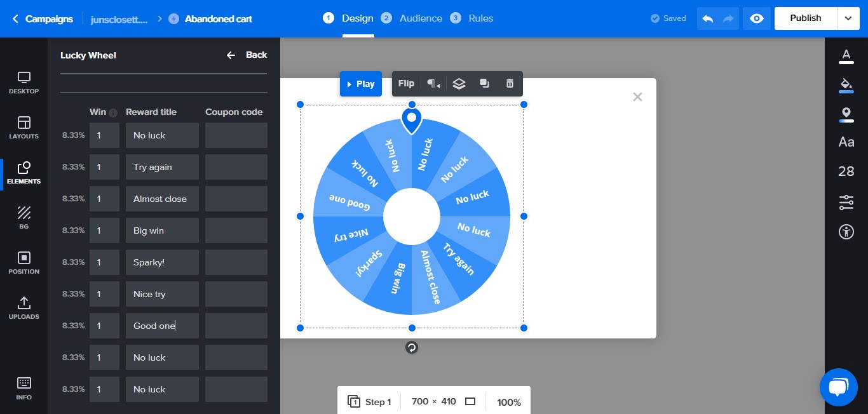Open the layers order icon in toolbar

(x=459, y=84)
